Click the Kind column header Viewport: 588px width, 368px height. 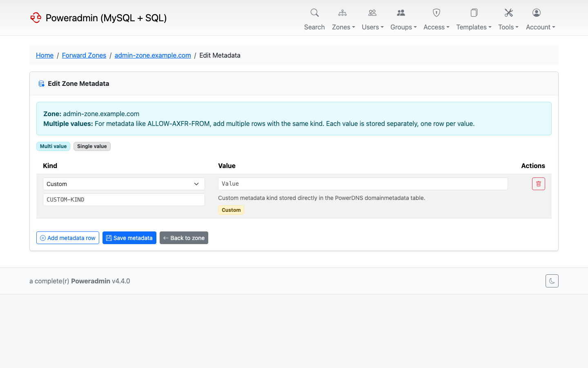(50, 166)
